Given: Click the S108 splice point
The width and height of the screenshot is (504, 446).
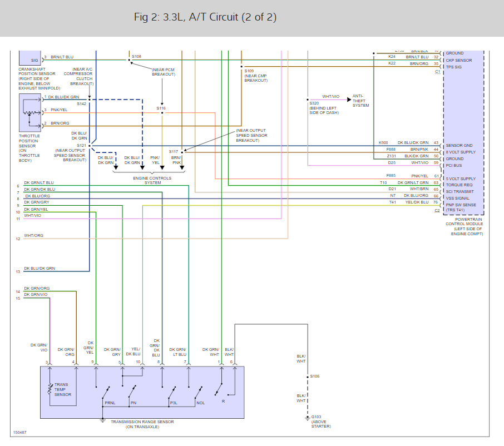Looking at the screenshot, I should pos(128,60).
